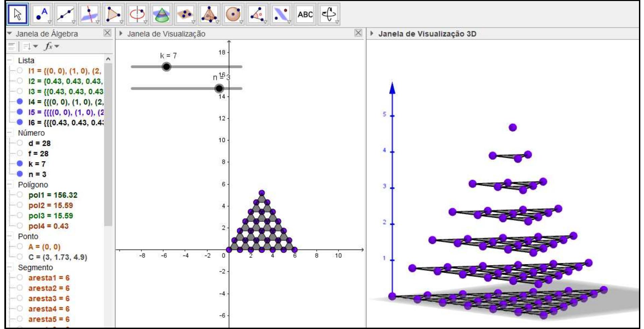Image resolution: width=644 pixels, height=329 pixels.
Task: Select the Polygon tool
Action: [113, 14]
